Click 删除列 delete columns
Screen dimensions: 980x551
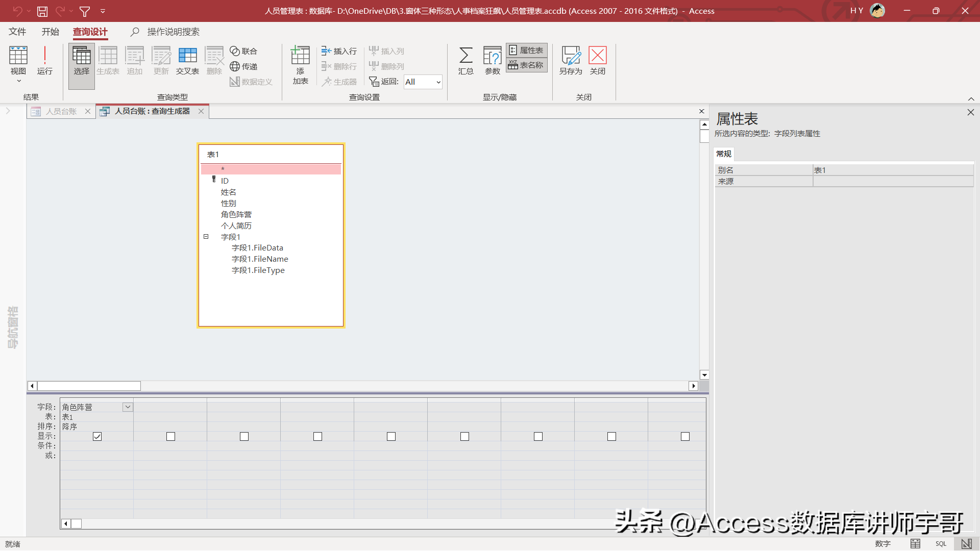coord(386,66)
